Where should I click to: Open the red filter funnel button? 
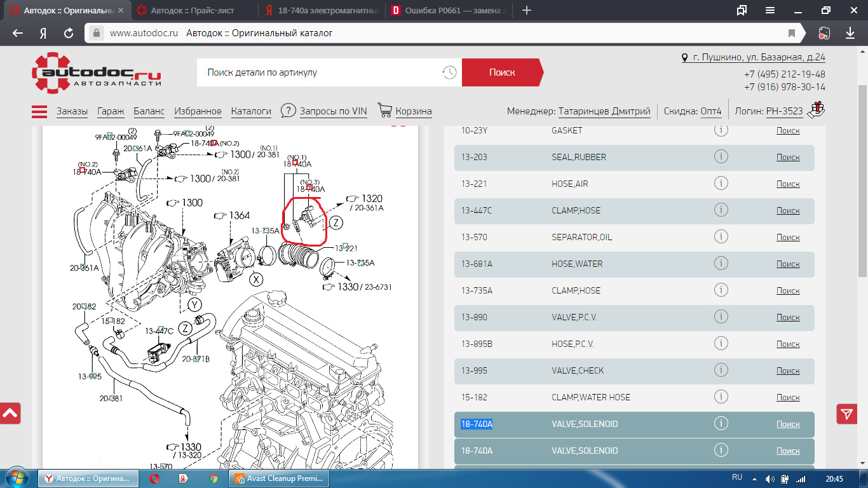pos(847,414)
